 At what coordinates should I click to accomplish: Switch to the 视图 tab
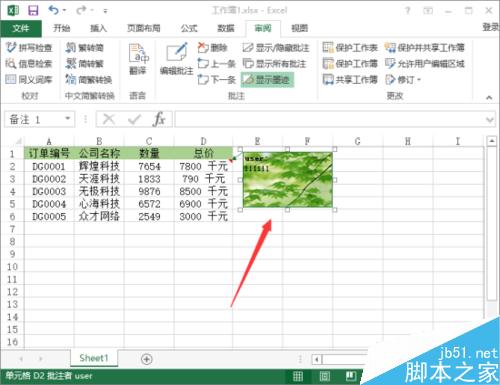point(299,28)
